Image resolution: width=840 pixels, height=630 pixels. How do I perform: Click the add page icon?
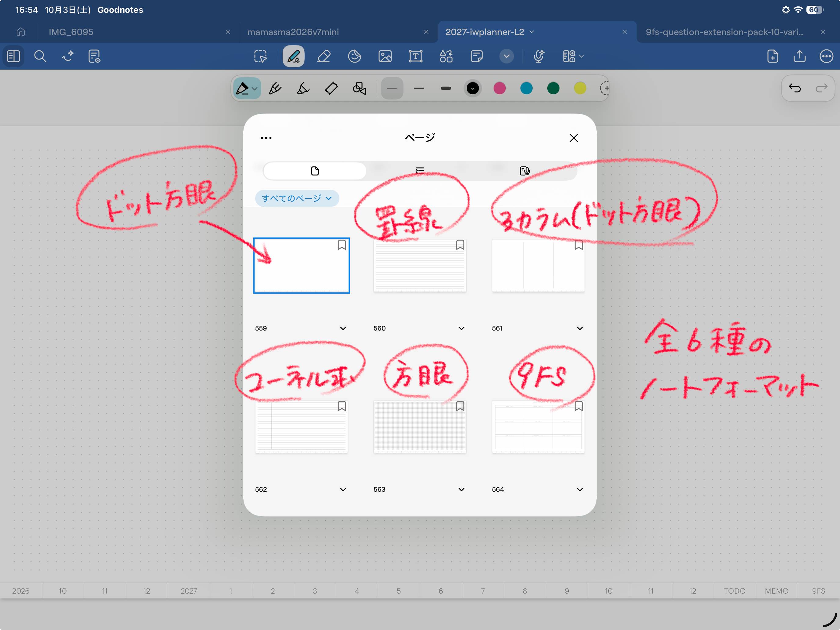pyautogui.click(x=773, y=56)
